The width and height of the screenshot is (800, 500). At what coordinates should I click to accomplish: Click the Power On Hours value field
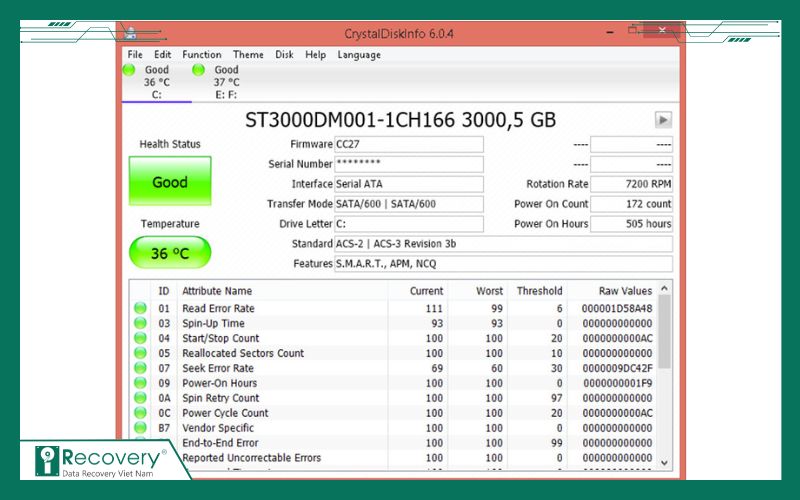[631, 224]
